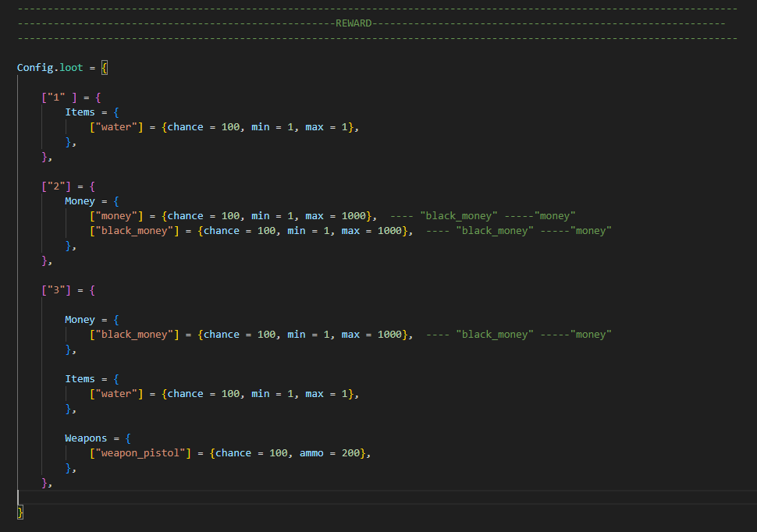Select the loot property name after Config
The image size is (757, 532).
coord(72,68)
